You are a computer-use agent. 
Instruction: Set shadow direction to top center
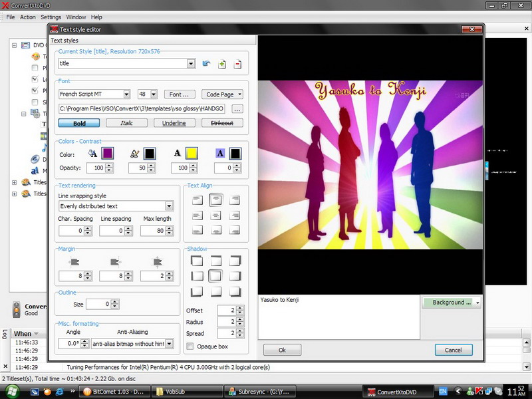click(215, 261)
